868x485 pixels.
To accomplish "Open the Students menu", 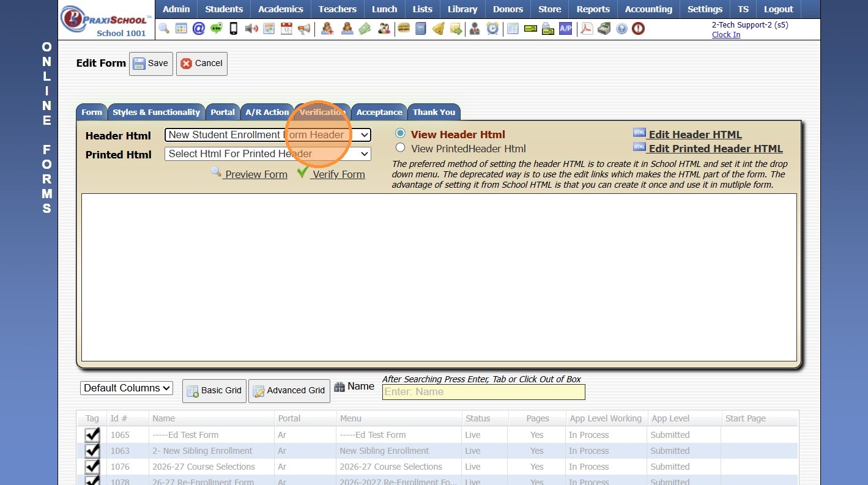I will point(224,9).
